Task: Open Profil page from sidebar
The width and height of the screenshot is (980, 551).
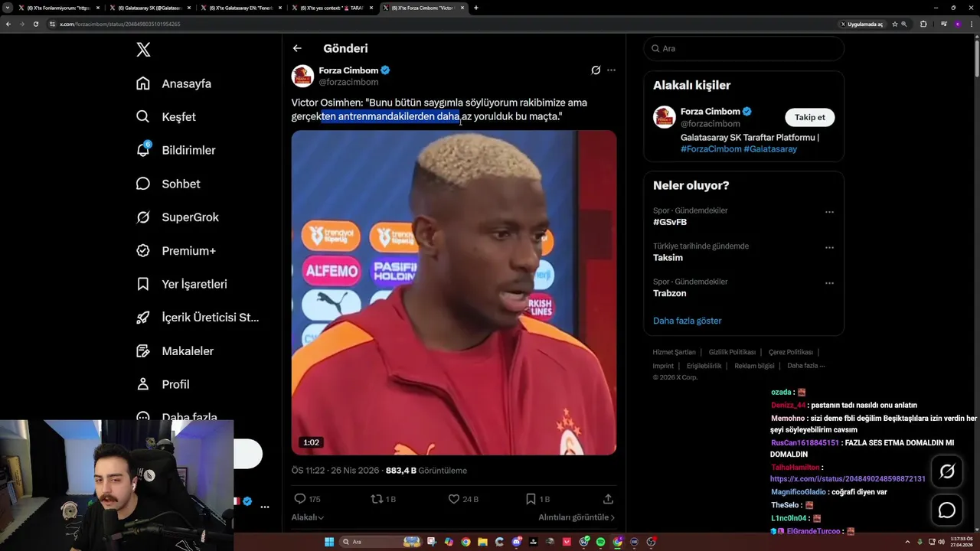Action: pos(162,384)
